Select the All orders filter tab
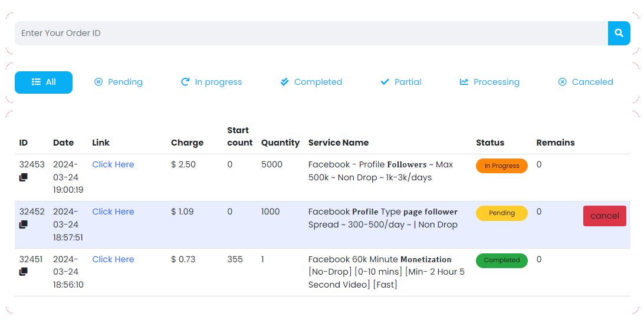Viewport: 644px width, 330px height. pos(44,82)
